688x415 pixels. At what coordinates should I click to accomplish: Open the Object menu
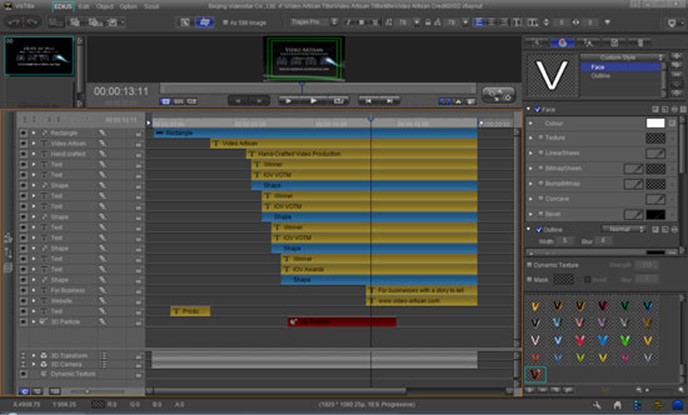click(104, 7)
